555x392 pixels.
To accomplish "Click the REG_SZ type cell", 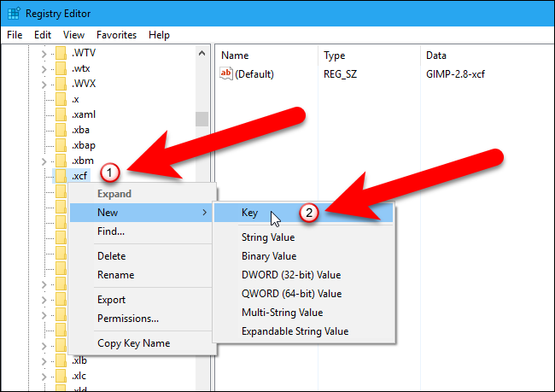I will pos(340,74).
